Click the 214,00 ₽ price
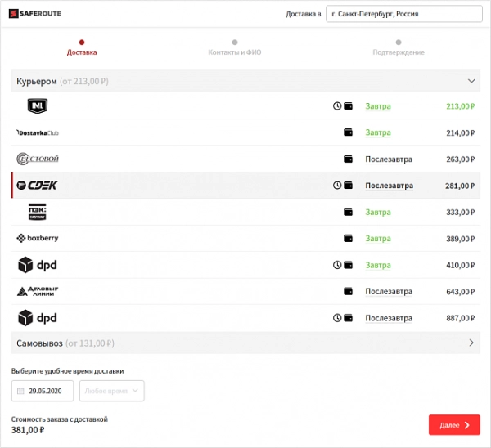The width and height of the screenshot is (491, 448). [460, 133]
